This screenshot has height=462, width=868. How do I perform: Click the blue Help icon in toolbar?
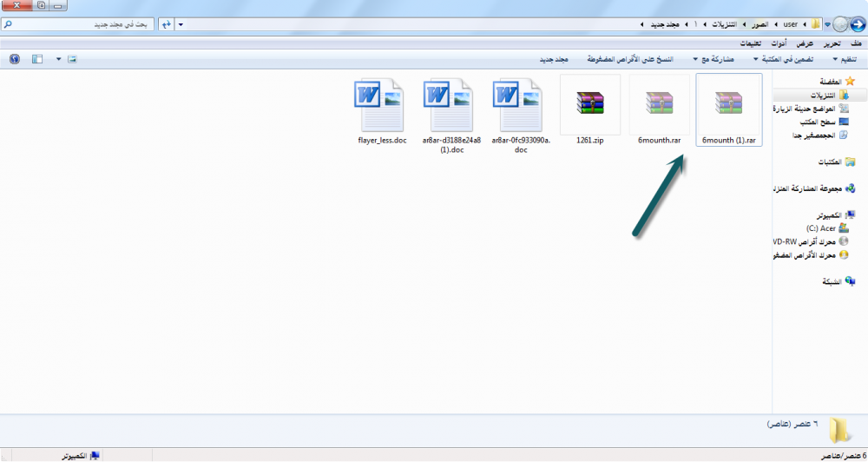click(14, 59)
